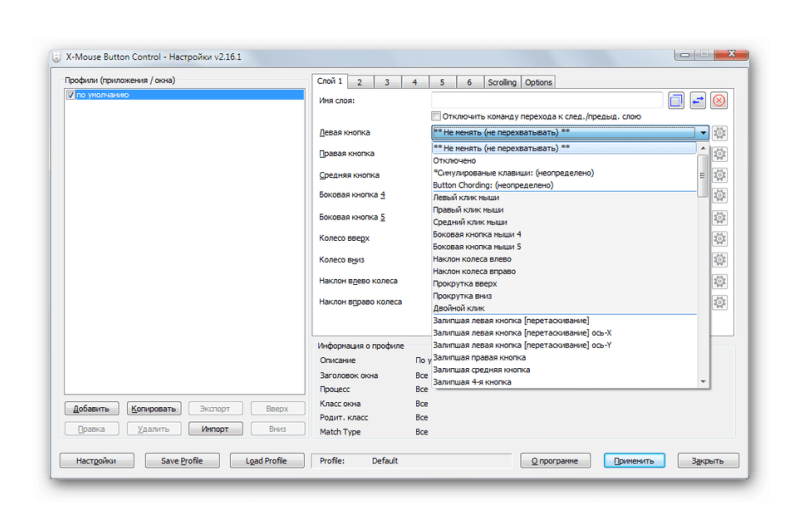The image size is (800, 530).
Task: Choose 'Симулированые клавиши' option
Action: (x=564, y=173)
